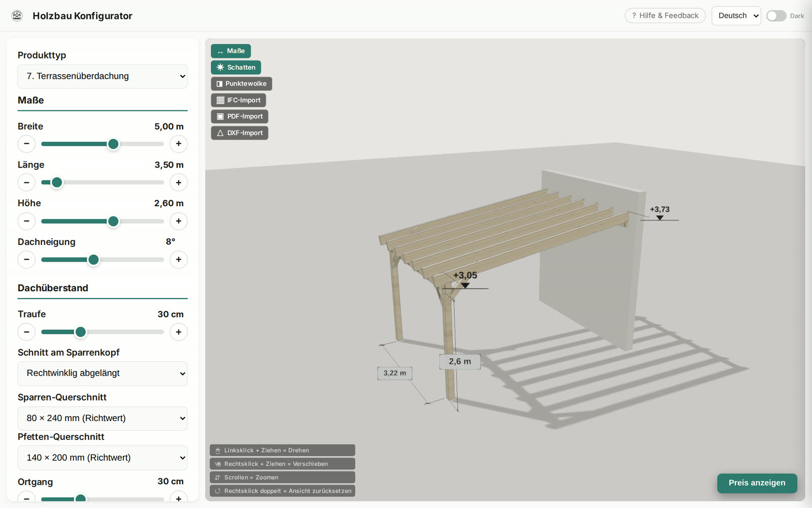The image size is (812, 508).
Task: Toggle the Punktewolke point cloud view
Action: pyautogui.click(x=242, y=83)
